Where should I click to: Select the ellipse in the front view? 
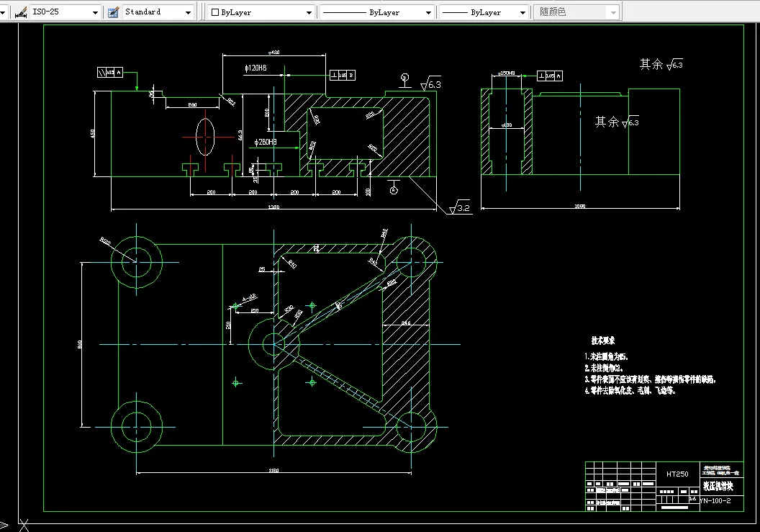point(206,137)
